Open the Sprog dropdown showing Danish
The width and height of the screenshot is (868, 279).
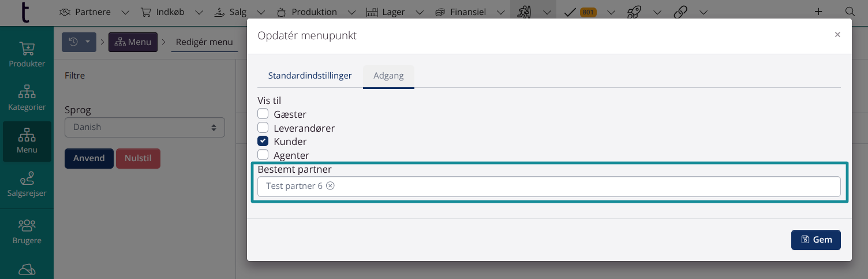(x=144, y=127)
